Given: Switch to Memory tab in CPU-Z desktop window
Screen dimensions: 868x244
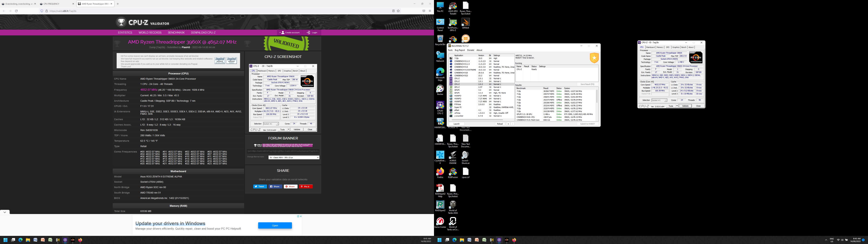Looking at the screenshot, I should click(660, 47).
